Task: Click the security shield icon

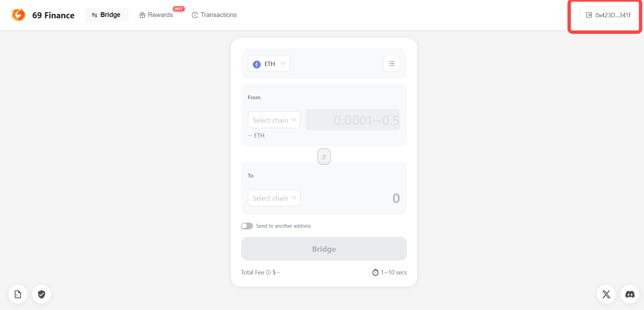Action: point(42,294)
